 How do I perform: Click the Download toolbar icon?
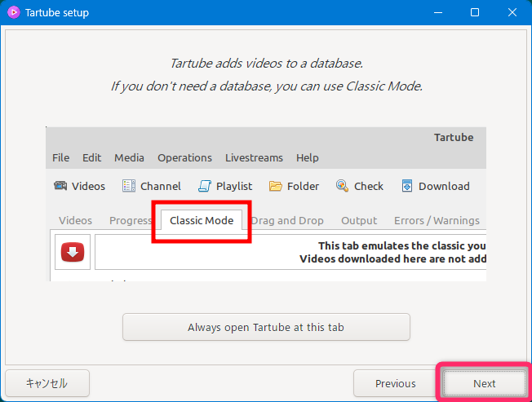tap(407, 186)
